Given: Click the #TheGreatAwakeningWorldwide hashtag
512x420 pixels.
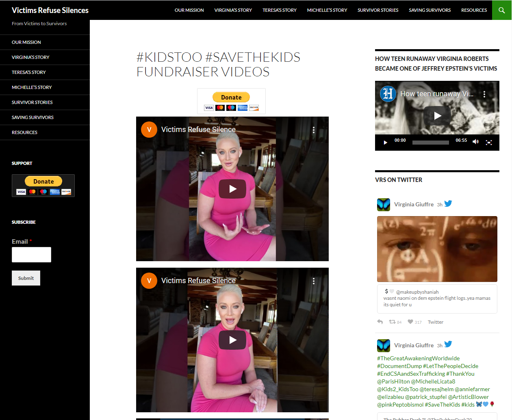Looking at the screenshot, I should tap(419, 358).
